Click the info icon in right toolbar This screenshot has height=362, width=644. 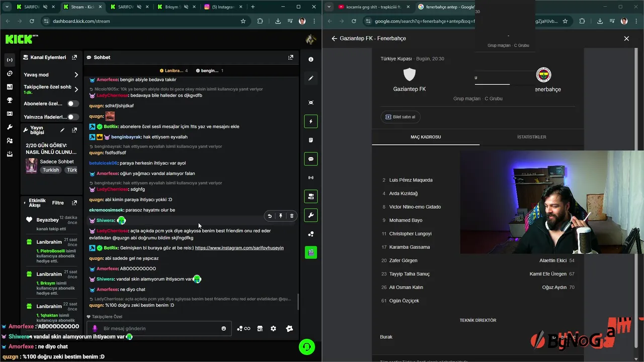click(311, 59)
